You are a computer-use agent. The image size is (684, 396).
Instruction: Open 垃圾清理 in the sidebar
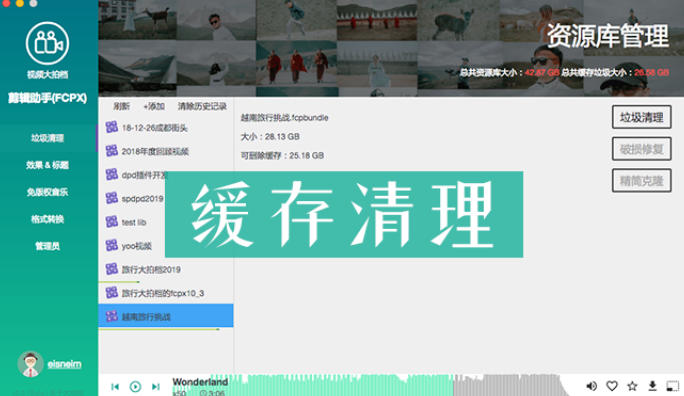click(x=47, y=138)
